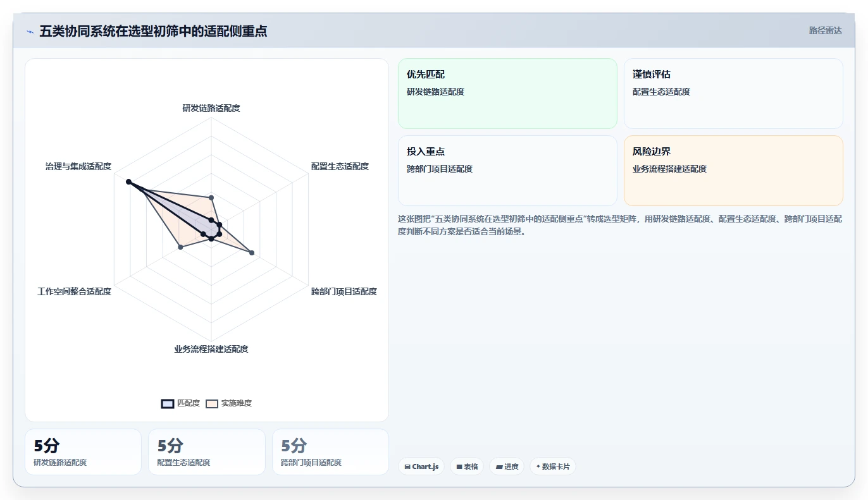Viewport: 868px width, 500px height.
Task: Select the 五类协同系统在选型初筛中的适配侧重点 heading
Action: pos(153,31)
